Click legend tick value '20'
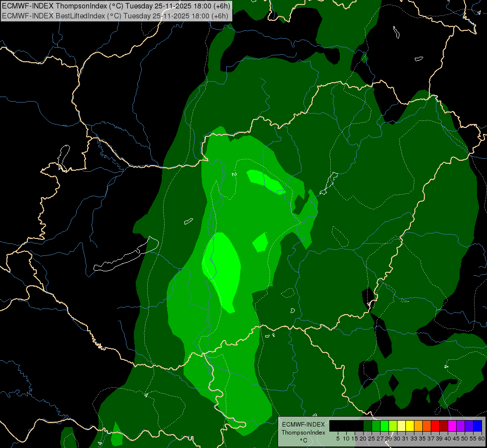Viewport: 487px width, 448px height. pyautogui.click(x=363, y=439)
